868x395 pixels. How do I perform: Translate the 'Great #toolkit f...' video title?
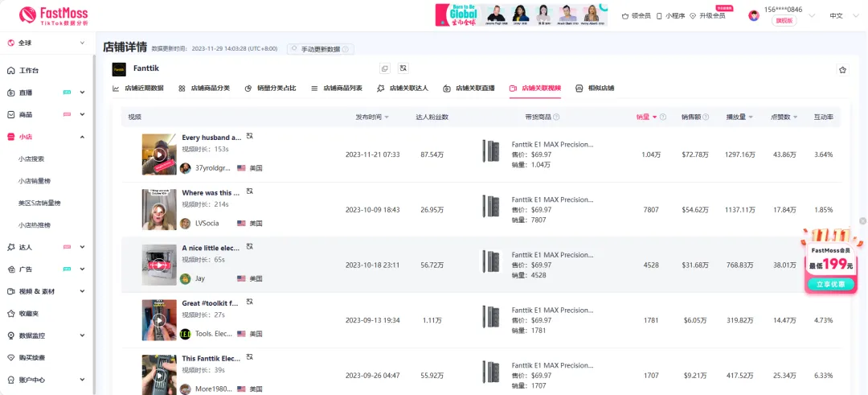(x=250, y=302)
